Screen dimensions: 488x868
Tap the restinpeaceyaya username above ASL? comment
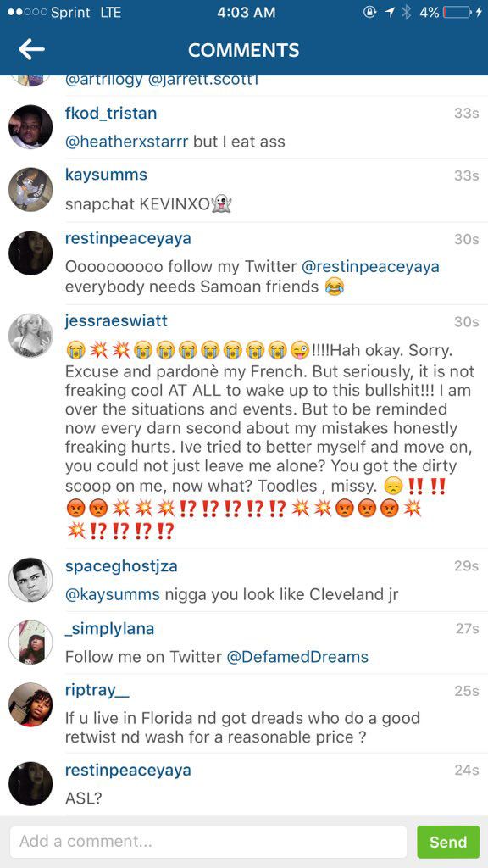click(128, 770)
